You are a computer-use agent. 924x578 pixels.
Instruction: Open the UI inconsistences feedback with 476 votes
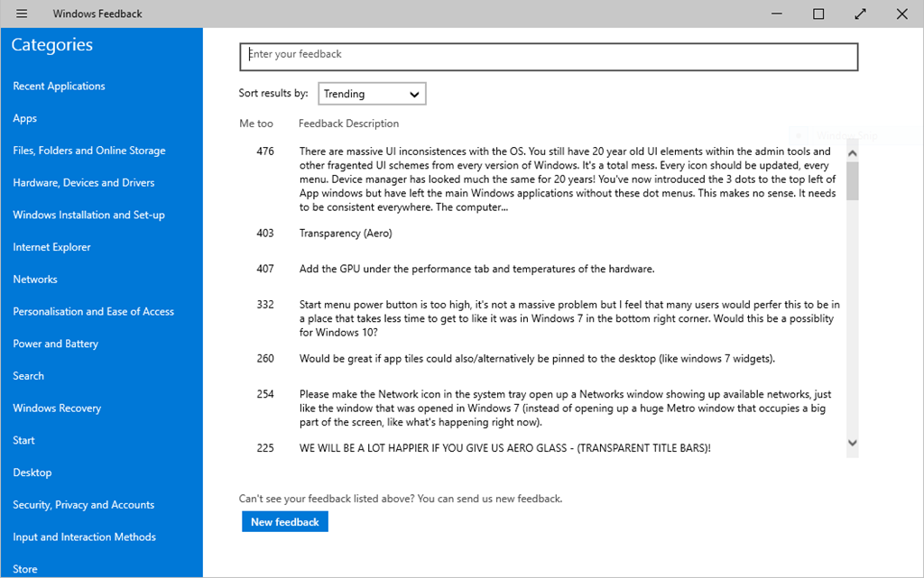pos(568,179)
